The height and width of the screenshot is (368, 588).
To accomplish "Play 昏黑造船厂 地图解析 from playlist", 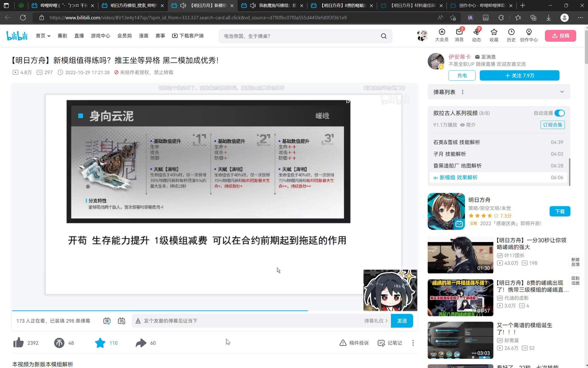I will coord(498,166).
